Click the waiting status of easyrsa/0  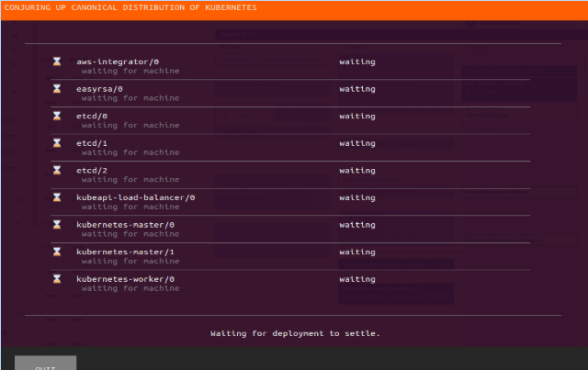click(x=357, y=89)
